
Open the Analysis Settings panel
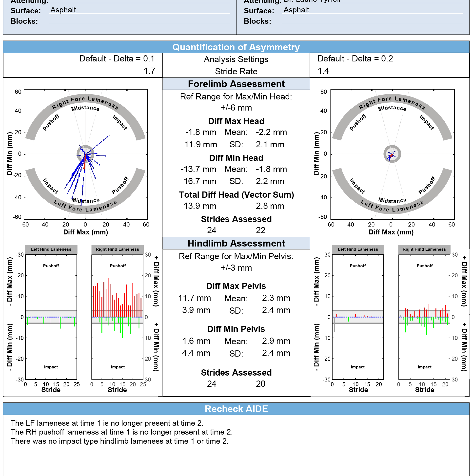pyautogui.click(x=236, y=59)
